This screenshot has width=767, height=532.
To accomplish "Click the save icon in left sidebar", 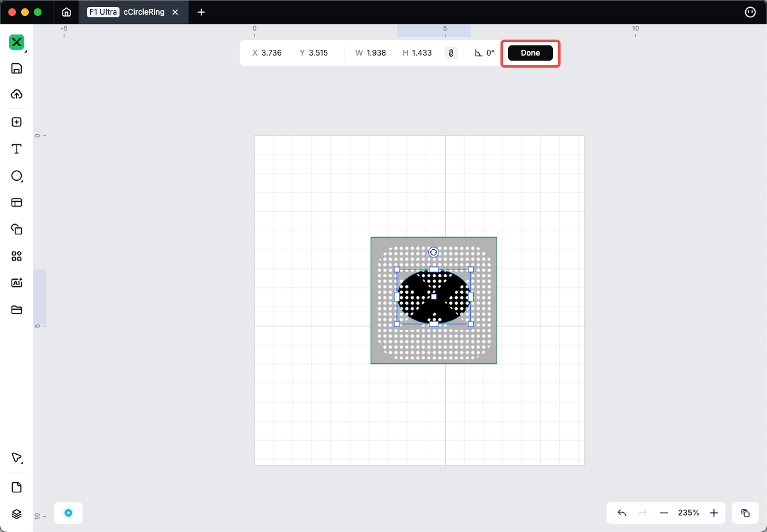I will 17,69.
